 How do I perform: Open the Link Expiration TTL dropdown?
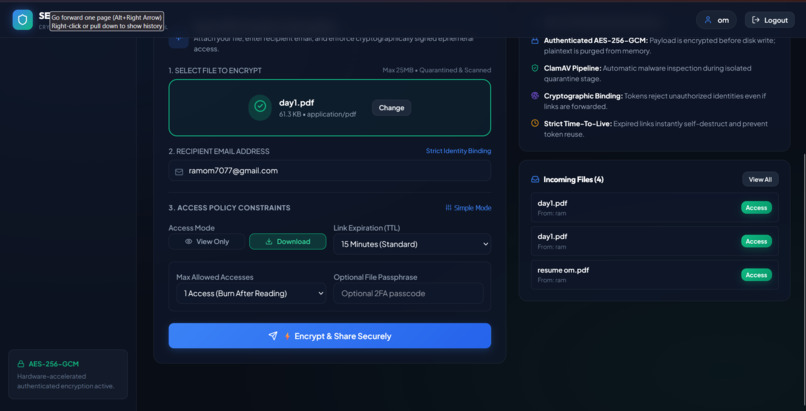point(412,244)
